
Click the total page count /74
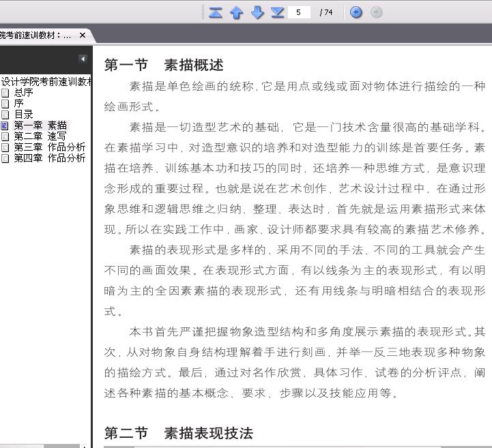326,12
